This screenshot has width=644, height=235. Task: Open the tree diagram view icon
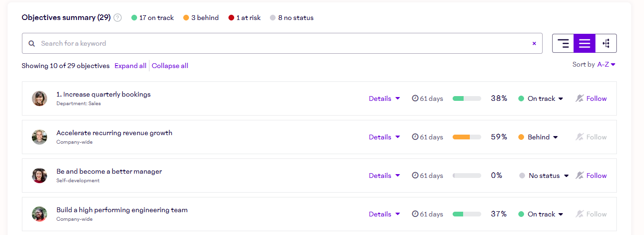click(606, 43)
